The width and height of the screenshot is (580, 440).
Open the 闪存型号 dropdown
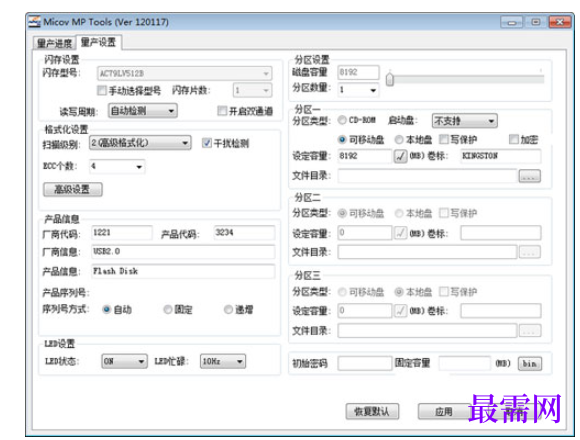[184, 73]
